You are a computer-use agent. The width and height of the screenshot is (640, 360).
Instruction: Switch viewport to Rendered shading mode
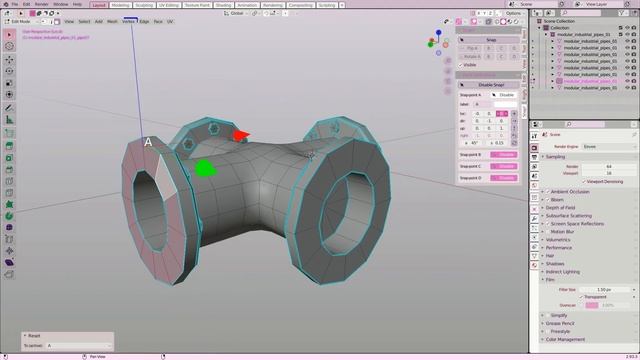tap(516, 22)
